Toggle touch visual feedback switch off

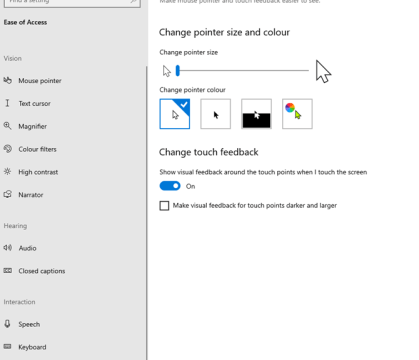pos(170,186)
